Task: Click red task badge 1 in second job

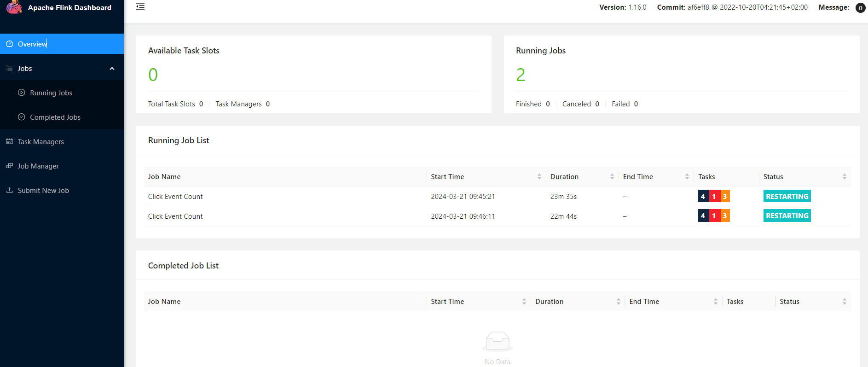Action: (714, 216)
